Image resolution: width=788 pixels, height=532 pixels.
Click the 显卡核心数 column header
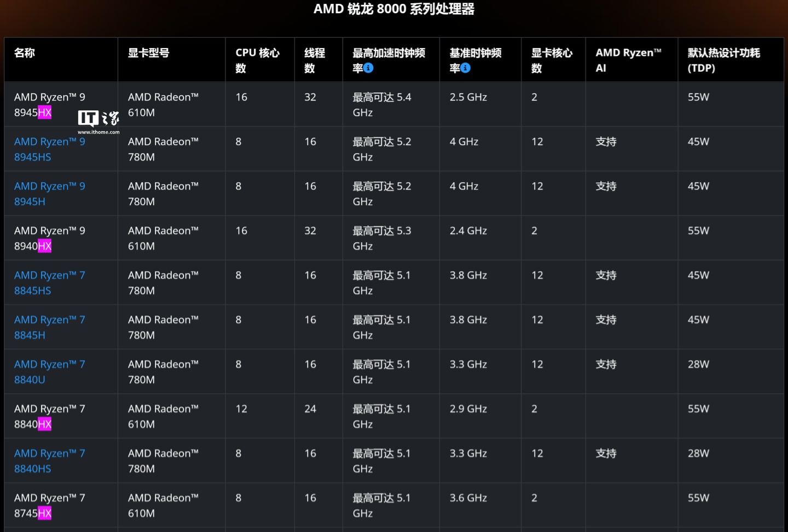point(552,60)
